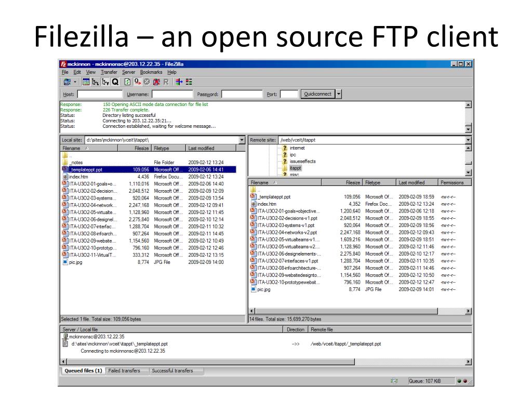Screen dimensions: 532x399
Task: Open the filename filters dialog icon
Action: (179, 82)
